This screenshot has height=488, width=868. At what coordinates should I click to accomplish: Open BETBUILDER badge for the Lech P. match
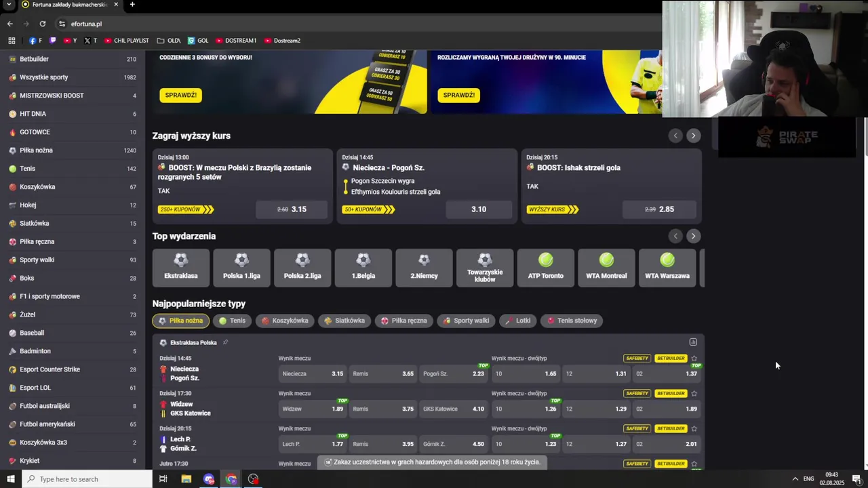(x=671, y=429)
